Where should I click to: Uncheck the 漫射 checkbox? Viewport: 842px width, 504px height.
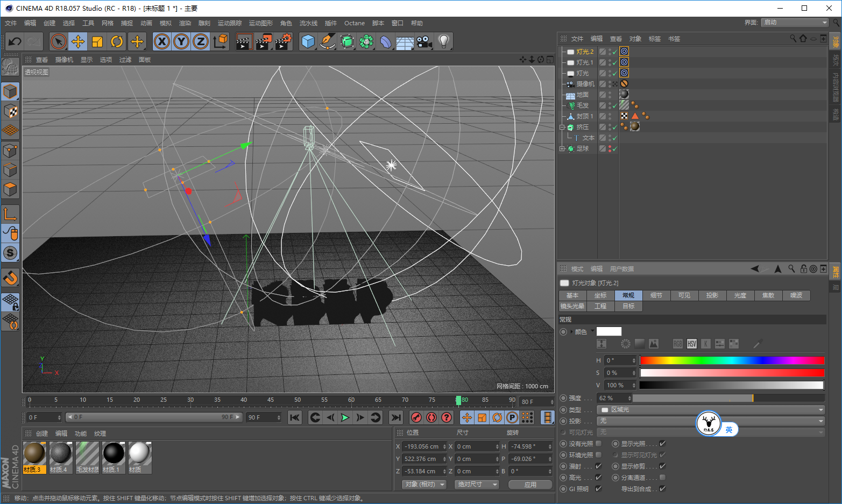(x=598, y=466)
